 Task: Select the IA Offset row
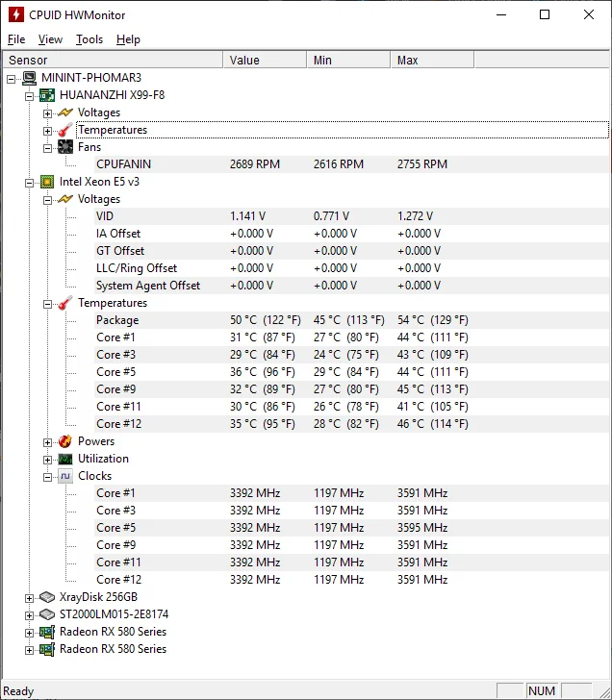351,234
